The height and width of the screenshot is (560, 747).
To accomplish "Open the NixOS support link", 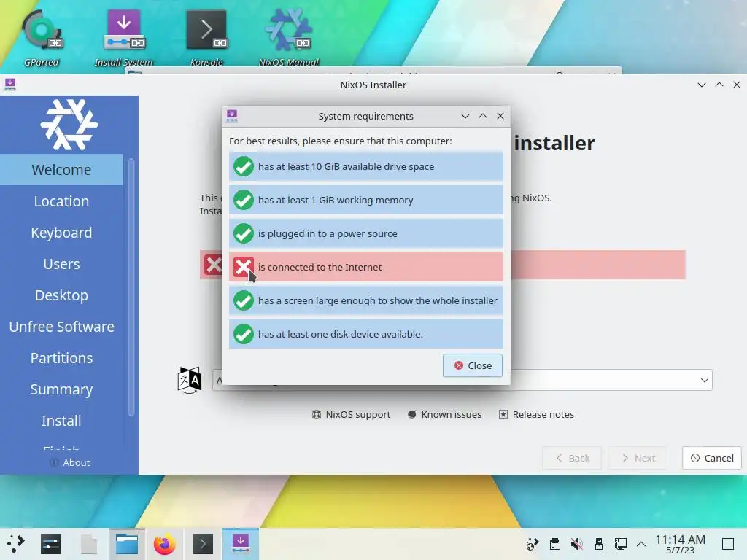I will click(351, 414).
